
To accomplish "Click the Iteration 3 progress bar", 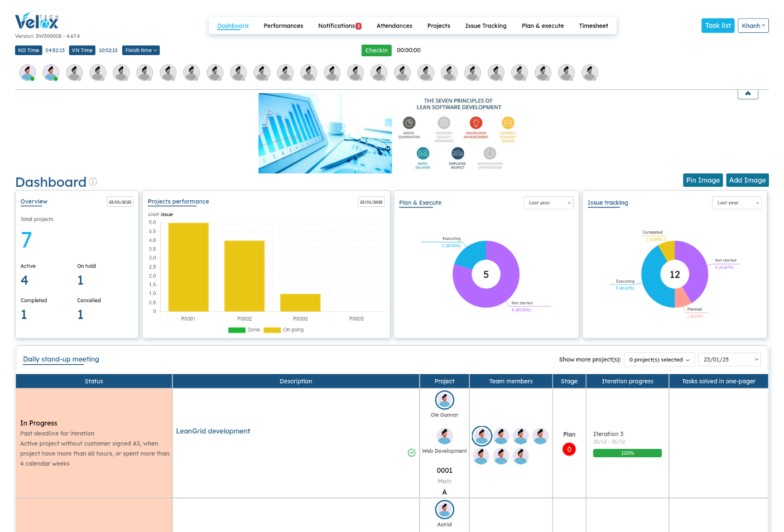I will (x=627, y=453).
